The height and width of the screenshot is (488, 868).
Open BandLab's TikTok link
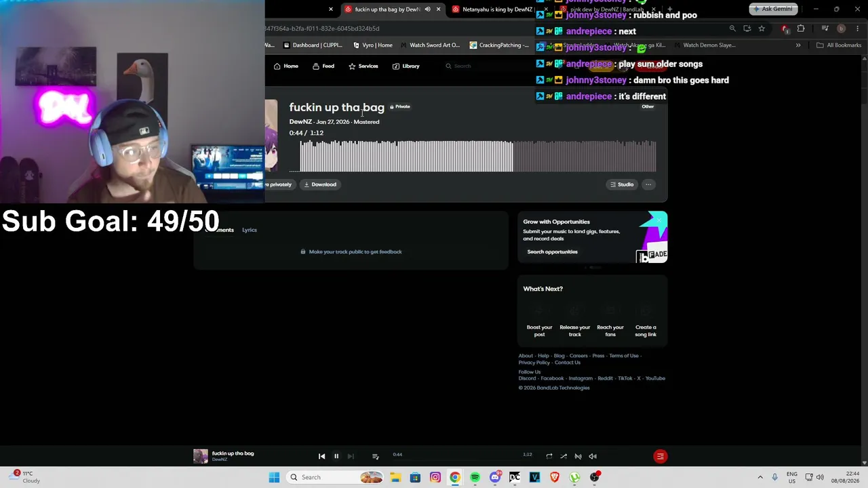625,378
